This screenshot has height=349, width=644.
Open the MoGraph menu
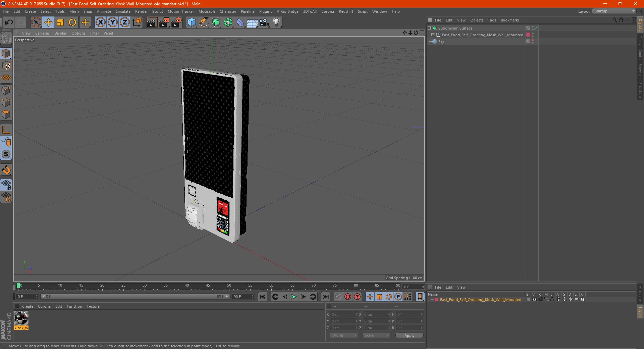pos(207,11)
